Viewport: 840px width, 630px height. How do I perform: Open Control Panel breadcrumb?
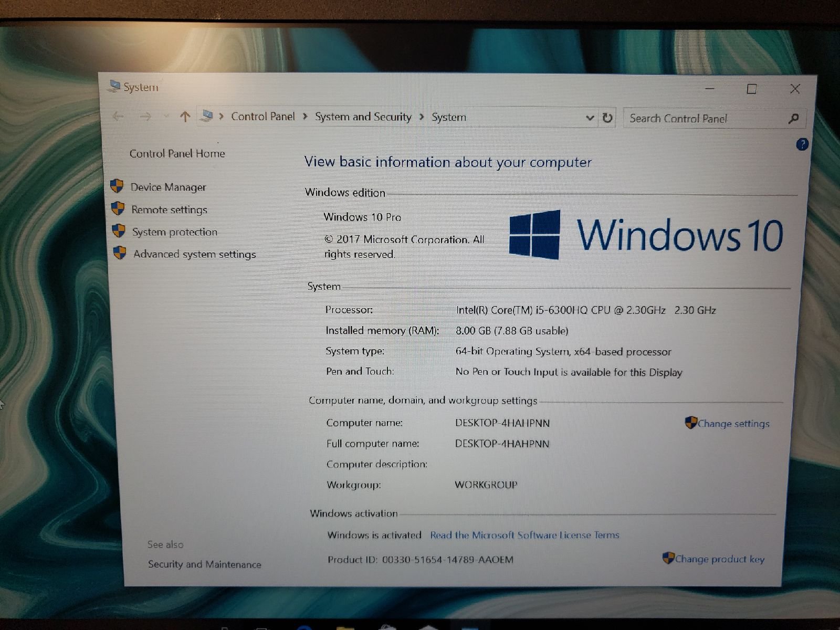(263, 117)
